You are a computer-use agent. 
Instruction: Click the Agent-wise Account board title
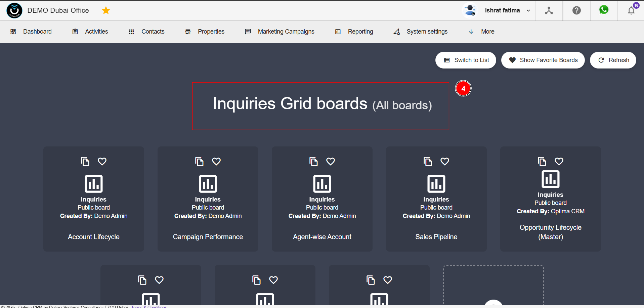point(322,237)
